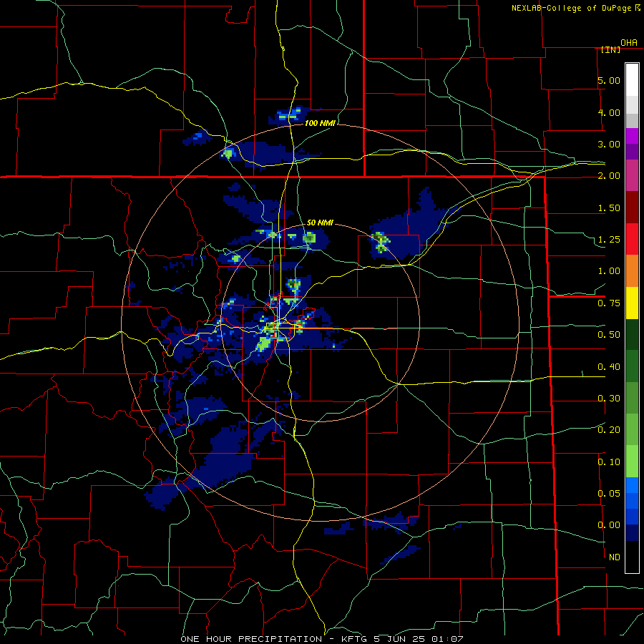The width and height of the screenshot is (644, 644).
Task: Click the [IN] units label
Action: [610, 49]
